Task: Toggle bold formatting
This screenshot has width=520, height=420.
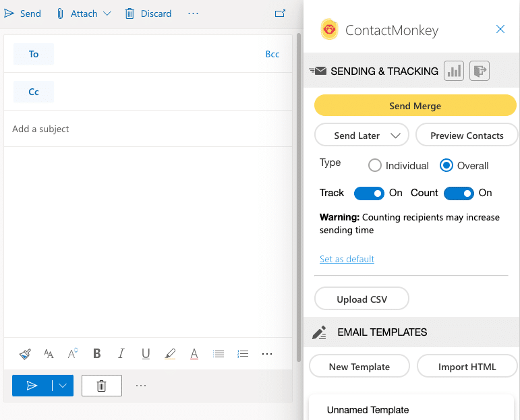Action: [97, 354]
